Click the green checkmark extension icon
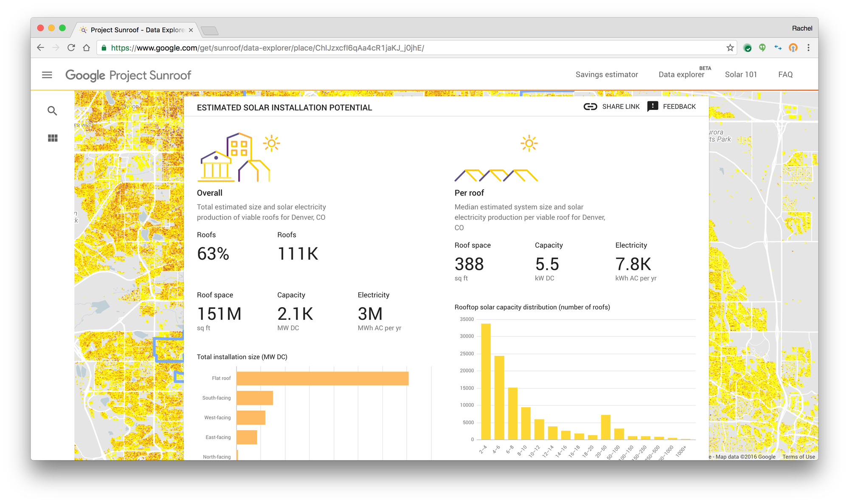Screen dimensions: 849x504 (748, 48)
